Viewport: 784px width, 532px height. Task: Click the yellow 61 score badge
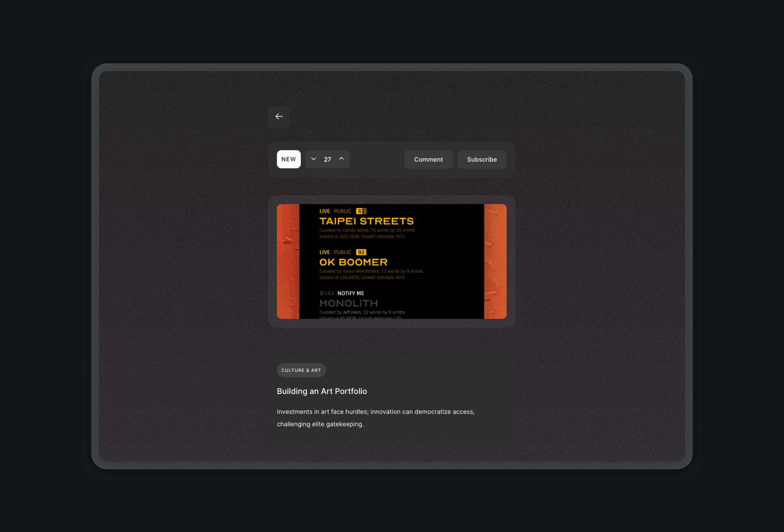click(361, 211)
